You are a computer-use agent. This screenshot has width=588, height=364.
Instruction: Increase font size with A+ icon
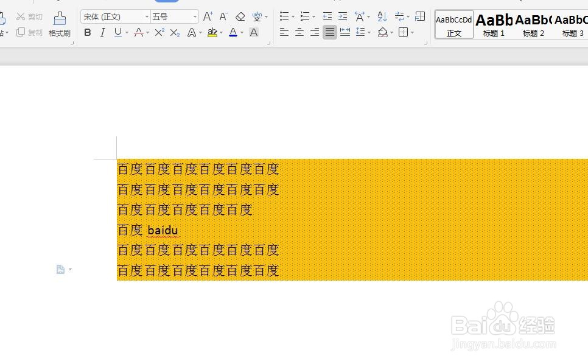(x=208, y=16)
